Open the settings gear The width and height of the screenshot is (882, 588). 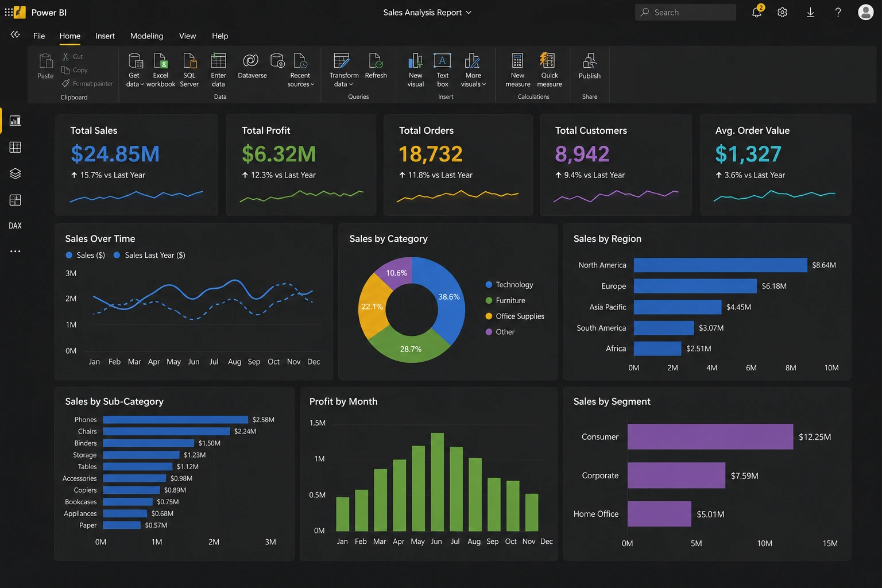(782, 12)
